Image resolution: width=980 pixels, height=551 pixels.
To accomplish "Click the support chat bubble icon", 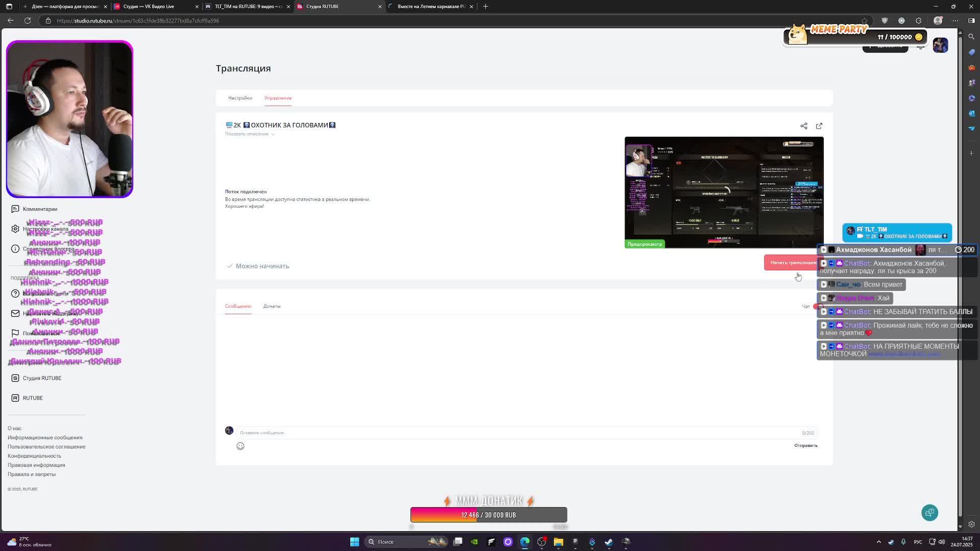I will click(x=929, y=513).
